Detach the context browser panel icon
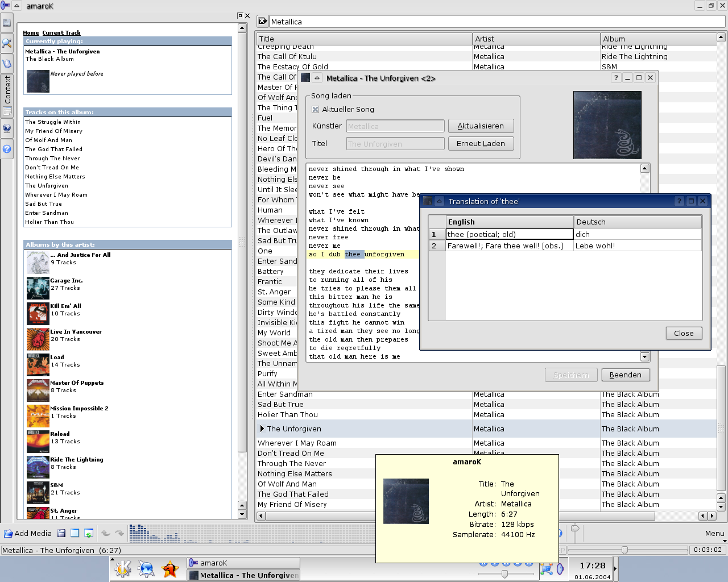This screenshot has height=582, width=728. tap(240, 15)
